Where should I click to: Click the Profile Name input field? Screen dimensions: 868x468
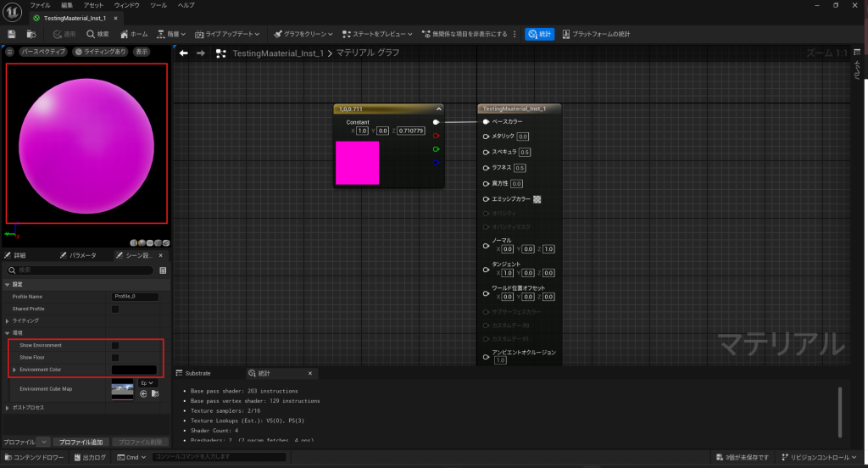coord(134,297)
